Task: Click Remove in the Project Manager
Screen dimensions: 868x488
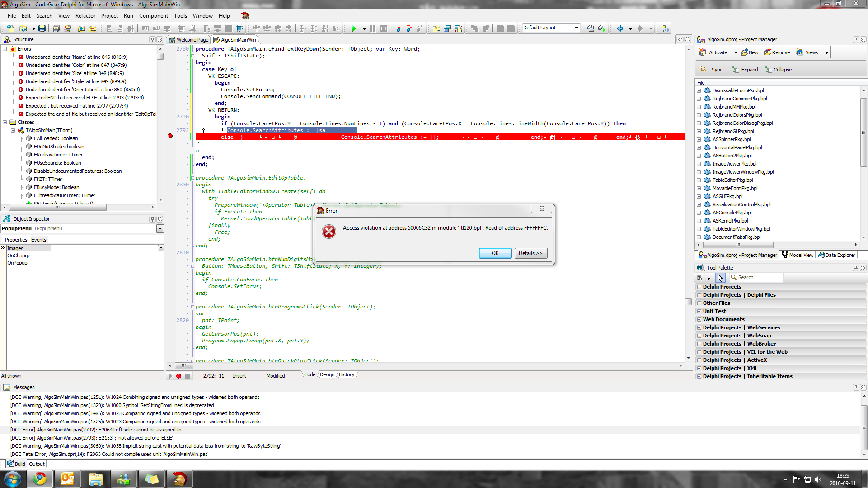Action: [x=777, y=52]
